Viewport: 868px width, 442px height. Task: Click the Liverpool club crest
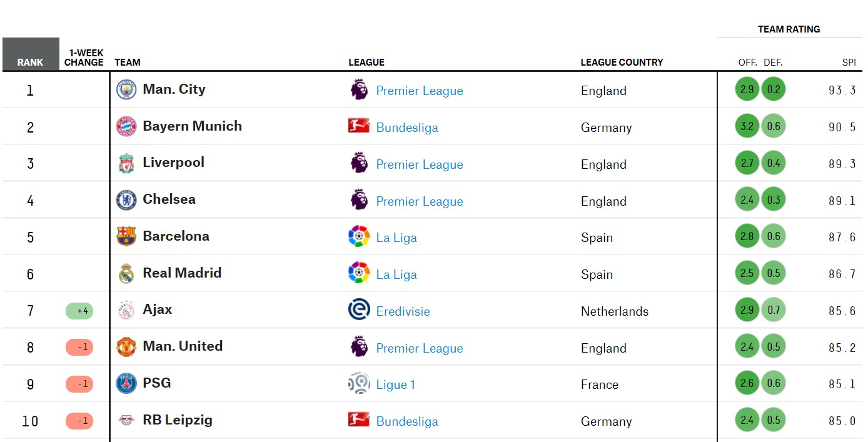[126, 164]
